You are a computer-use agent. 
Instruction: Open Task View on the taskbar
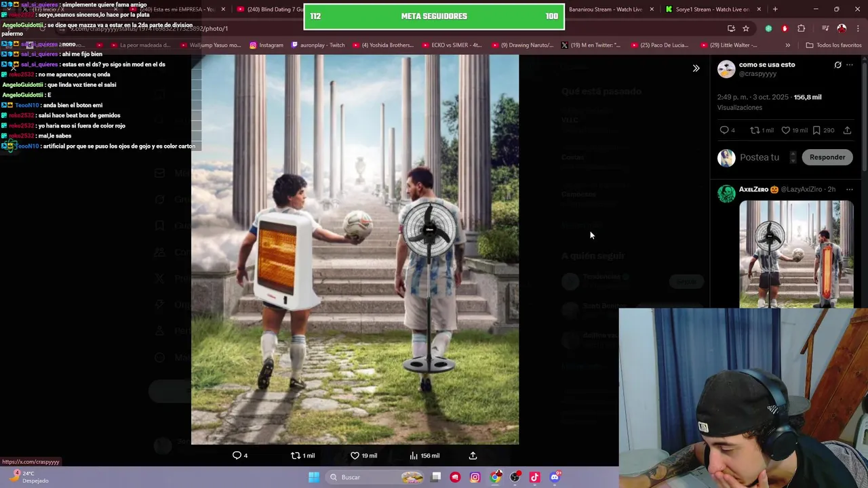[x=436, y=477]
